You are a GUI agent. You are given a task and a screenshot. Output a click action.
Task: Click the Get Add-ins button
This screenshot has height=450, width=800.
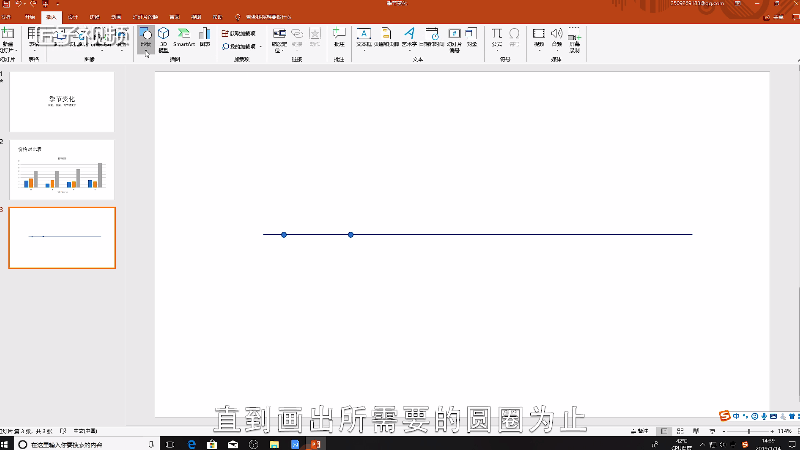tap(239, 33)
